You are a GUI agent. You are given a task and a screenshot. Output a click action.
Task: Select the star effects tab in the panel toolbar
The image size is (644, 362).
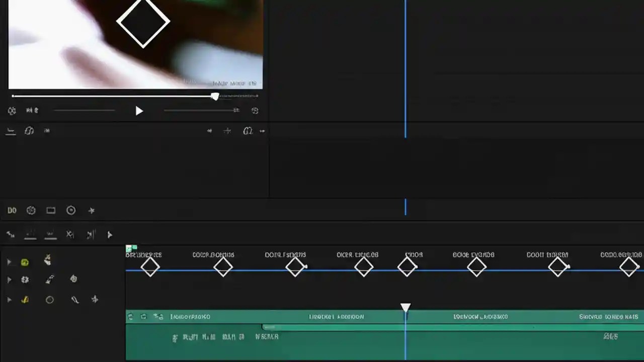(91, 211)
